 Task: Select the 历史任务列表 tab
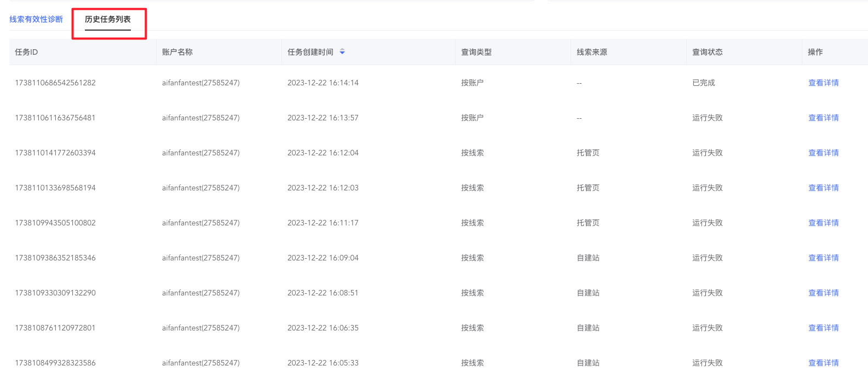point(108,19)
